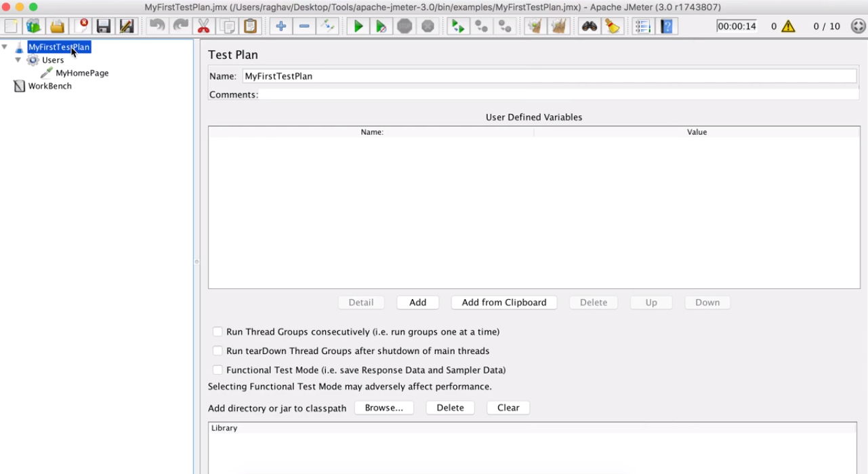Click the Remote Start All icon

coord(459,26)
